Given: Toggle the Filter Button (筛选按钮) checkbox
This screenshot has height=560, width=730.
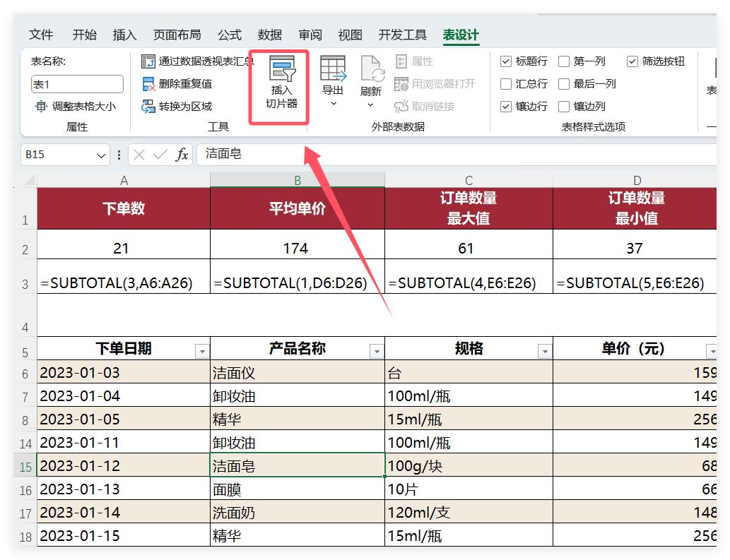Looking at the screenshot, I should tap(632, 61).
